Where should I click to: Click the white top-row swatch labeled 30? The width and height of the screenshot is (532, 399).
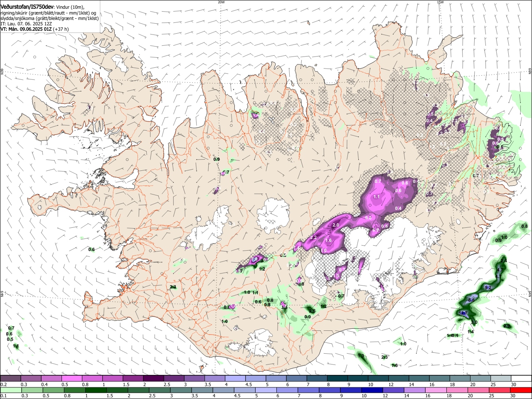pyautogui.click(x=521, y=378)
